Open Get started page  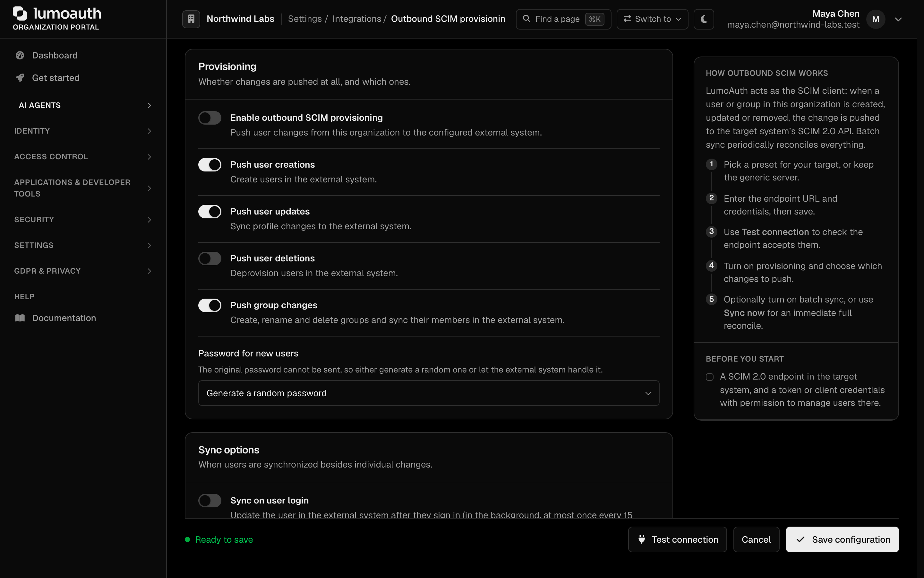click(x=83, y=78)
